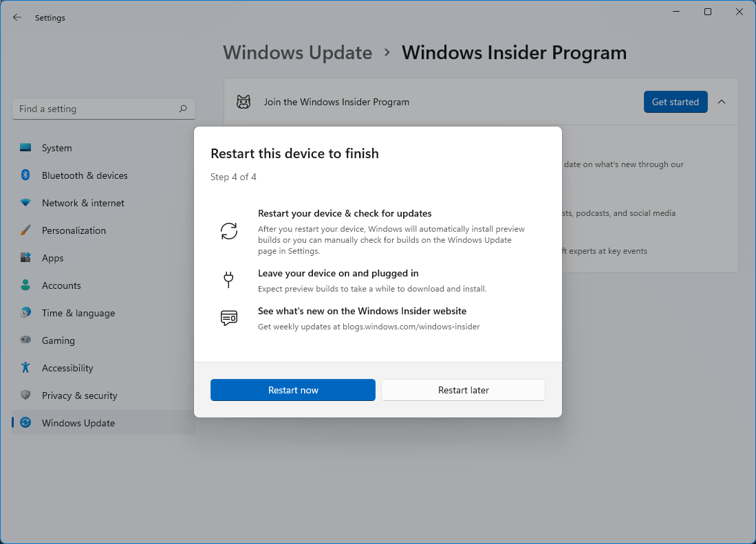Click the Find a setting search box

pyautogui.click(x=96, y=109)
